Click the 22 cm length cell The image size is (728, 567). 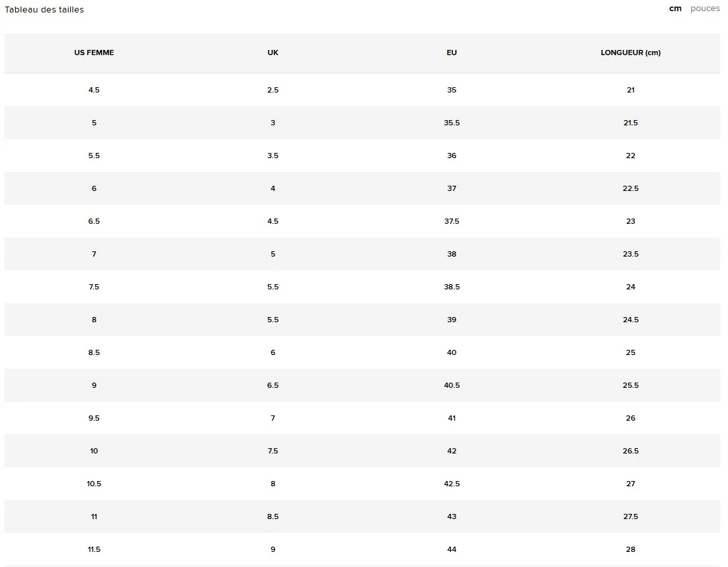pyautogui.click(x=630, y=156)
